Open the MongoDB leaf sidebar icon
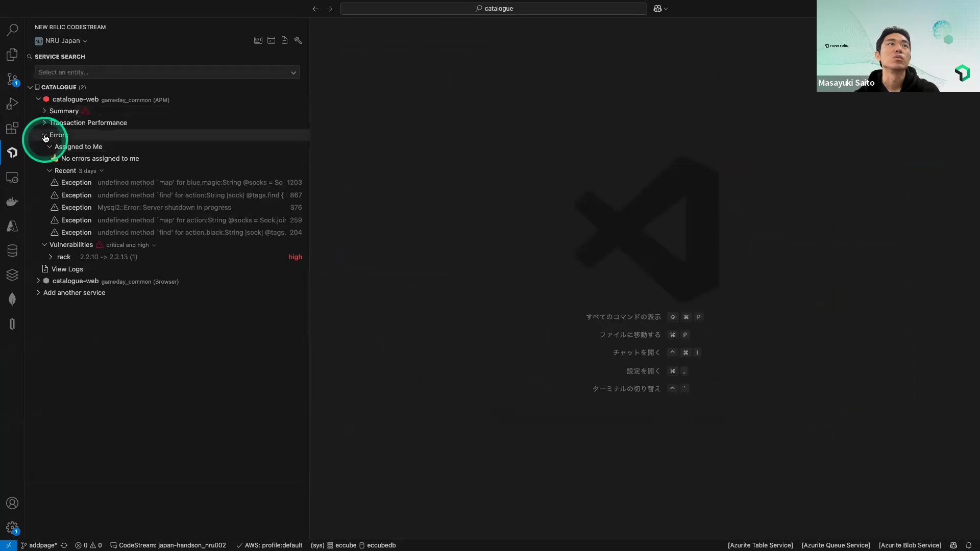 [12, 299]
